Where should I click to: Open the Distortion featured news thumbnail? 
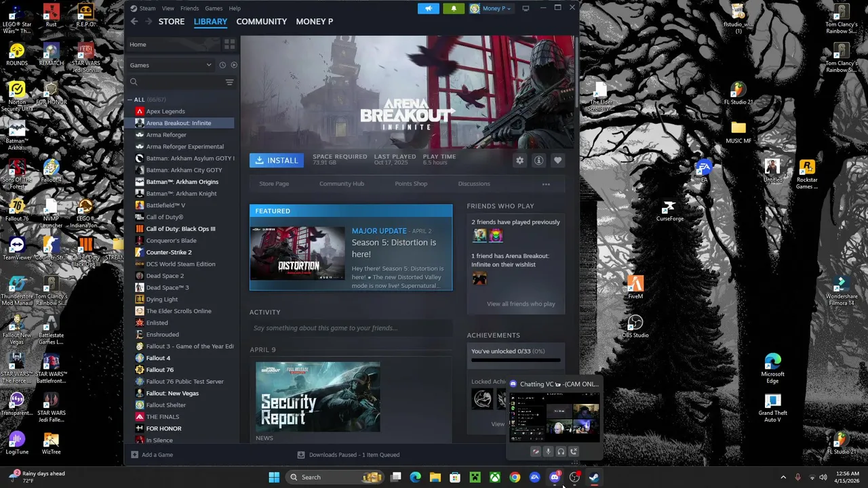pos(298,253)
